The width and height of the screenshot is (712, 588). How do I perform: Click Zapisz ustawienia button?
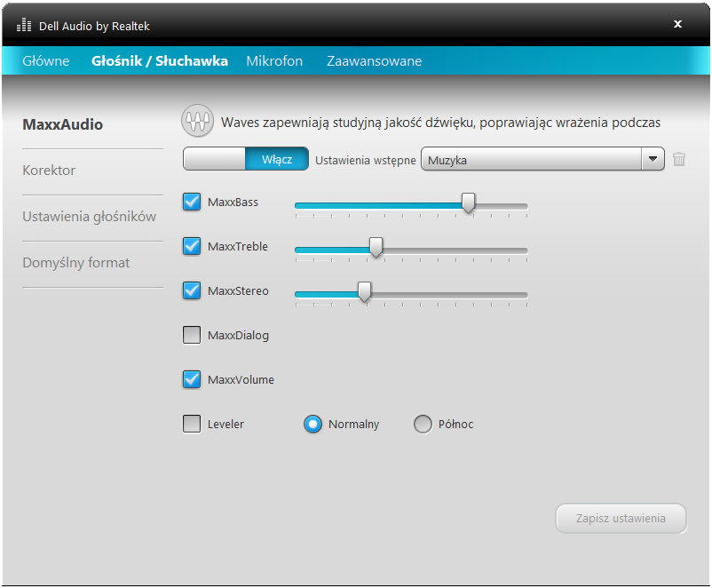[621, 519]
